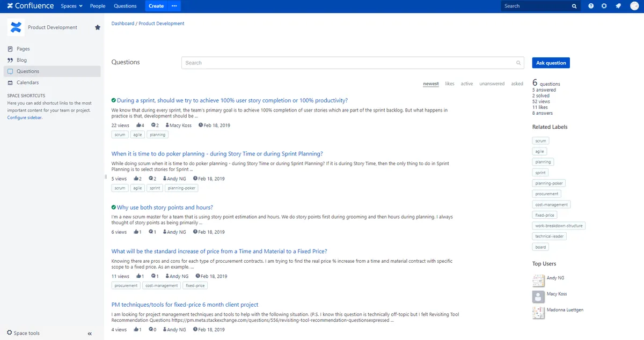Click the Space tools gear icon
644x340 pixels.
10,333
